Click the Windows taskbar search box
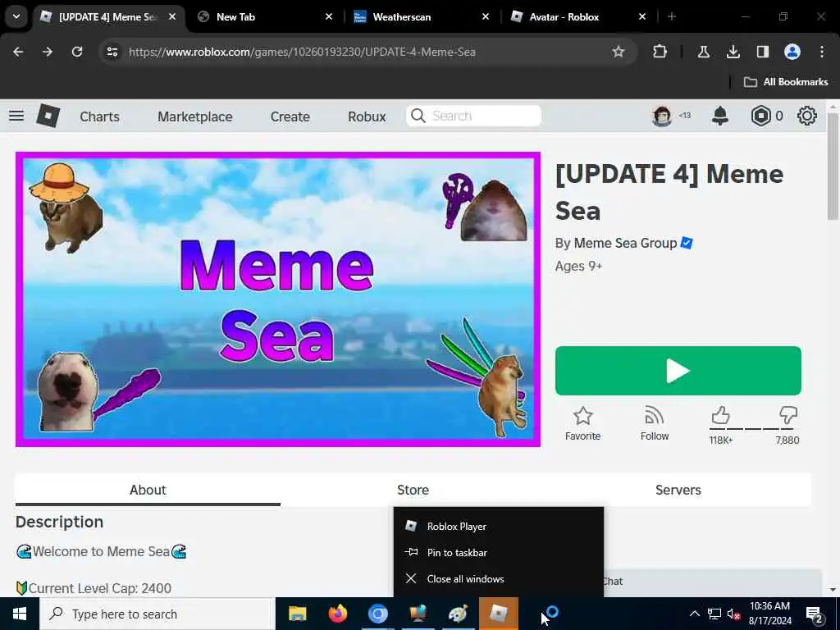Screen dimensions: 840x630 (x=157, y=614)
